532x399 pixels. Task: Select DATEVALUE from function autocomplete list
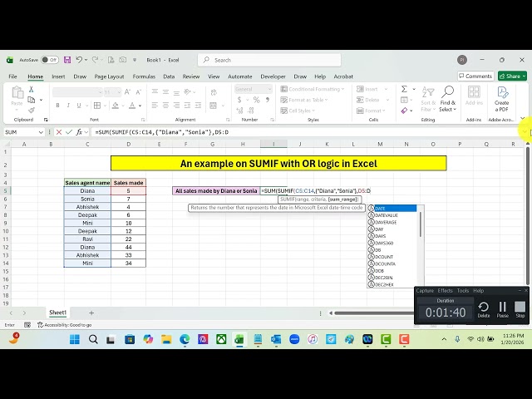pyautogui.click(x=386, y=215)
